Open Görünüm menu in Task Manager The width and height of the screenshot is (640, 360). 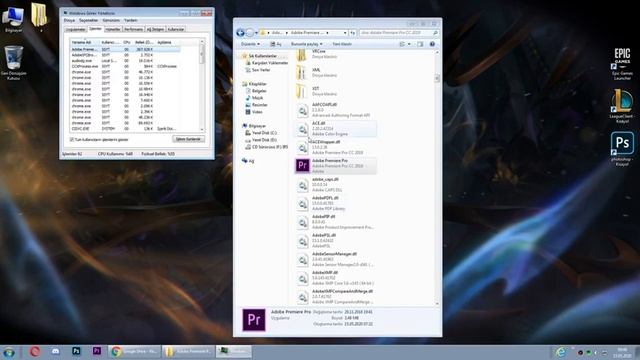point(111,20)
